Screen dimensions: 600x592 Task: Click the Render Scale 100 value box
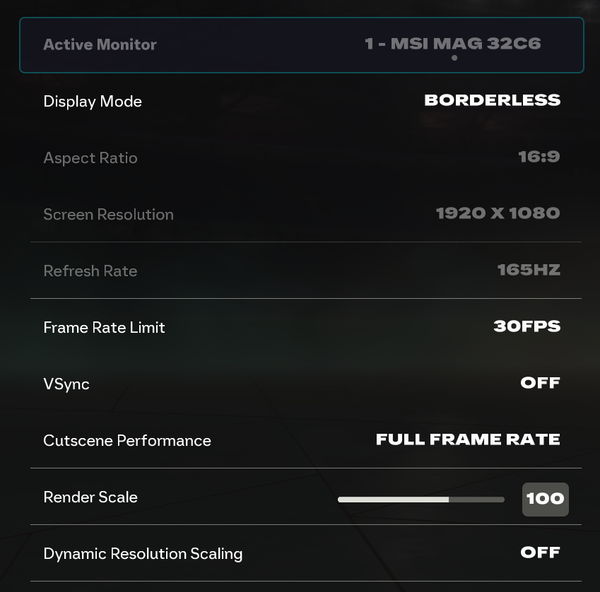pyautogui.click(x=545, y=499)
